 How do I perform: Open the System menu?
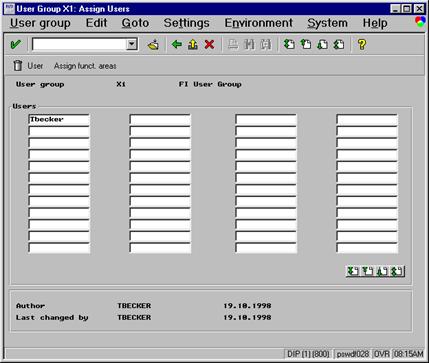327,23
